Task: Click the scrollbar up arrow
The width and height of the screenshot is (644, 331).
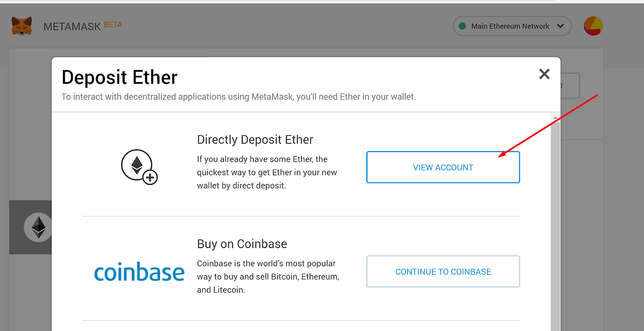Action: tap(555, 119)
